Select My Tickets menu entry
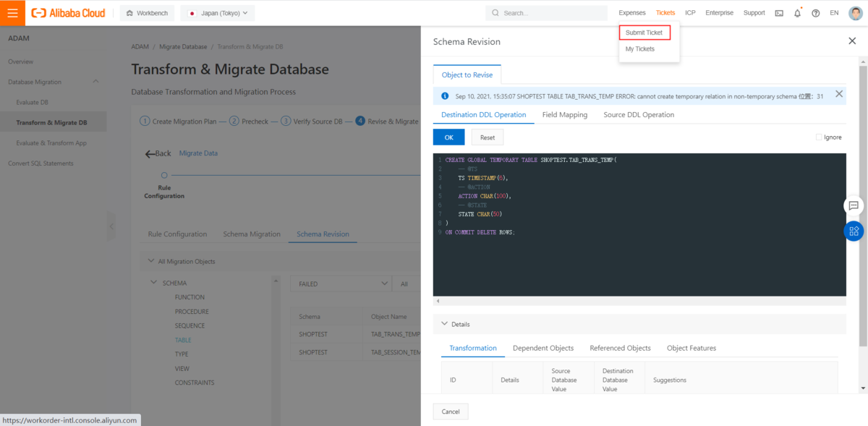 [640, 49]
